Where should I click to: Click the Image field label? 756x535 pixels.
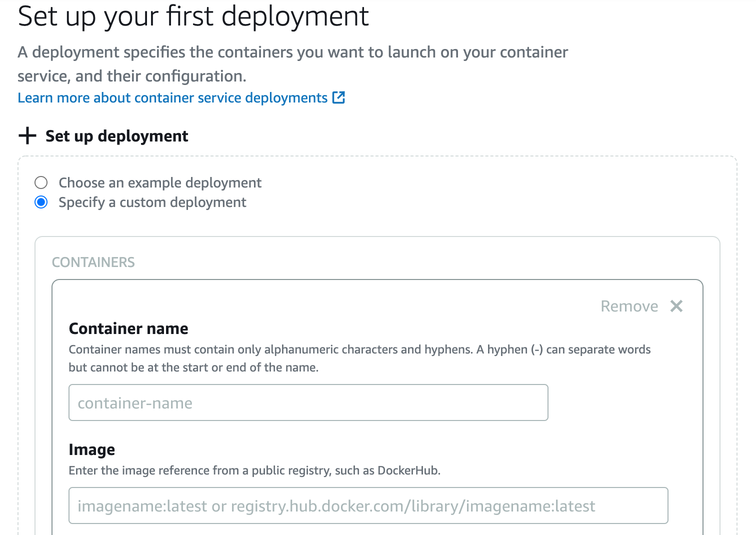pyautogui.click(x=92, y=449)
